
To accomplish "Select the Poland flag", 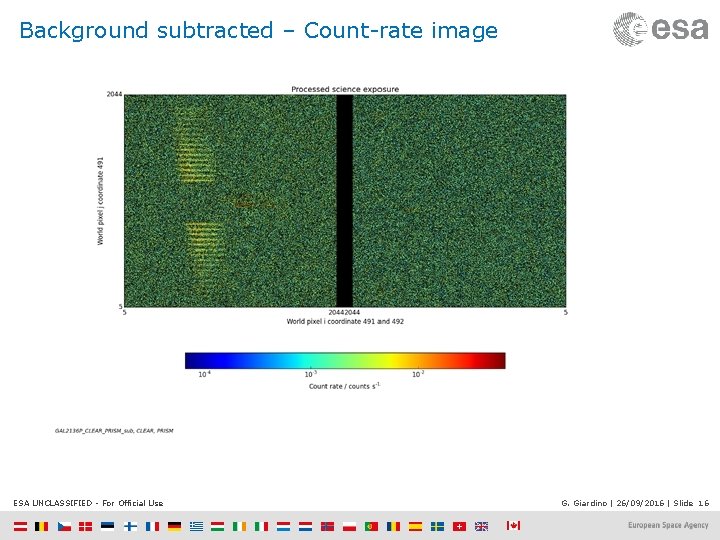I will click(x=349, y=526).
